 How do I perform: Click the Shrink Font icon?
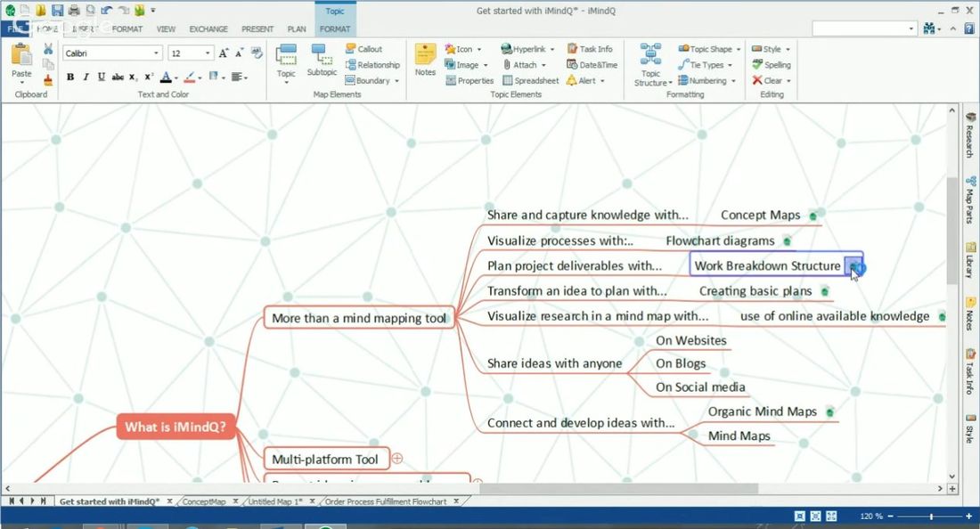click(x=239, y=53)
